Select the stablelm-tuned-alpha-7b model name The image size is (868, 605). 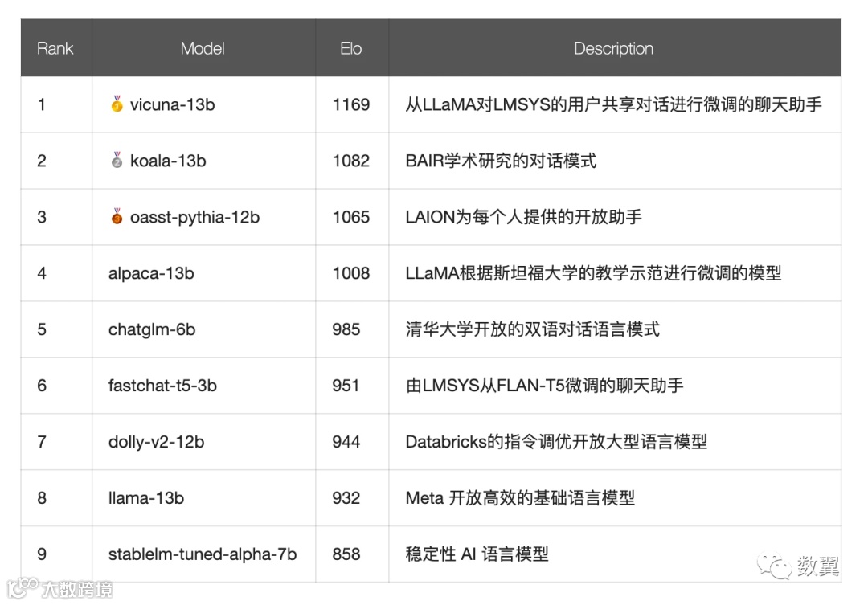coord(203,554)
